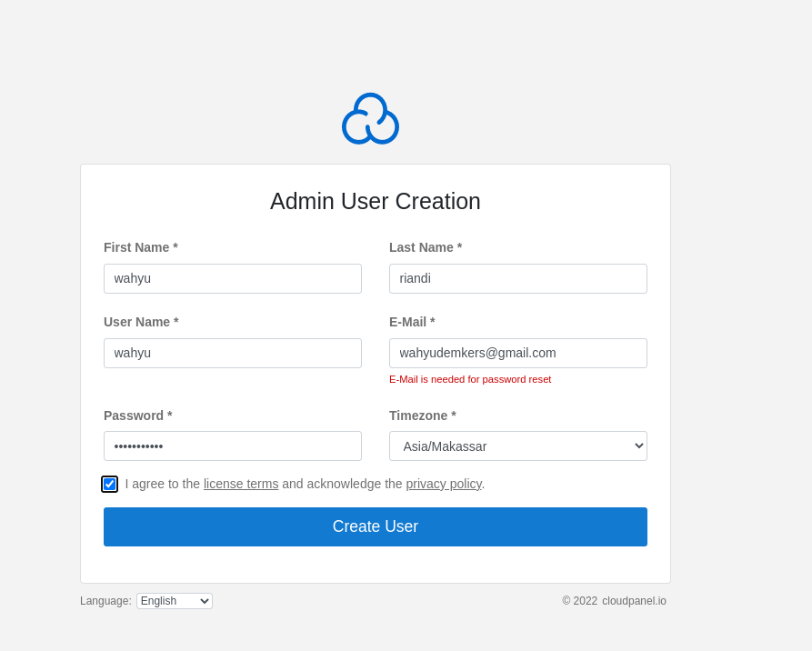
Task: Click the First Name label
Action: point(141,247)
